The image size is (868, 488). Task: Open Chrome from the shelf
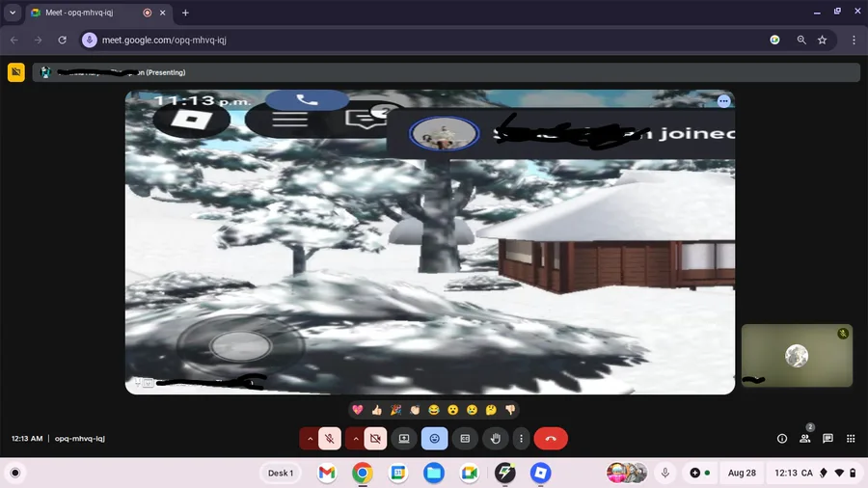coord(363,474)
